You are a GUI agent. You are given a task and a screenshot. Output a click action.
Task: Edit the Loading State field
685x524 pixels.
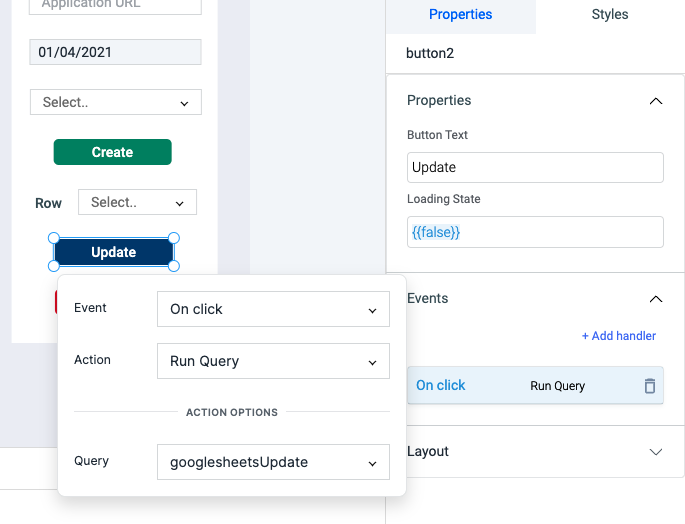point(535,232)
